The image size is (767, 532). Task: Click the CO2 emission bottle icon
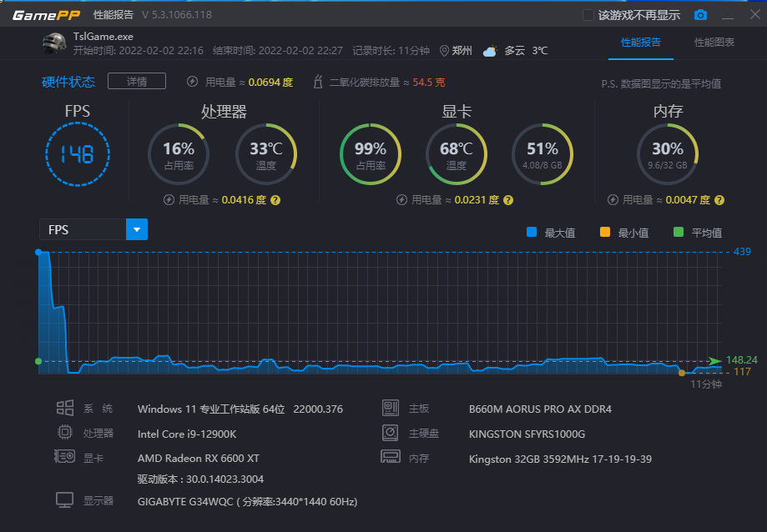[x=318, y=82]
